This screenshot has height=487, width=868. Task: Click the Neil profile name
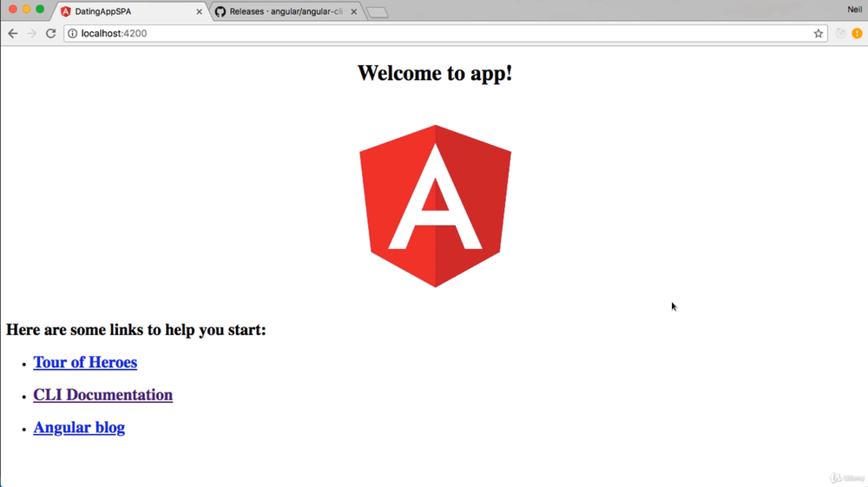[854, 10]
